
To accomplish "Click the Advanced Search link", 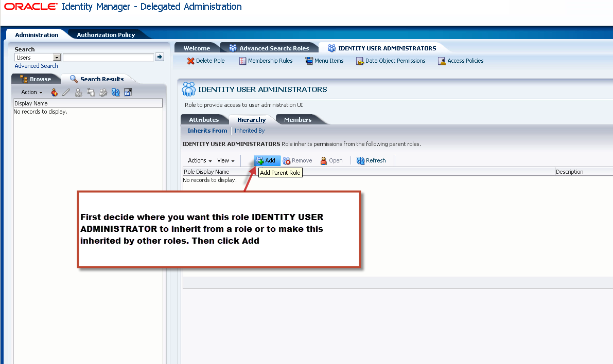I will coord(37,66).
